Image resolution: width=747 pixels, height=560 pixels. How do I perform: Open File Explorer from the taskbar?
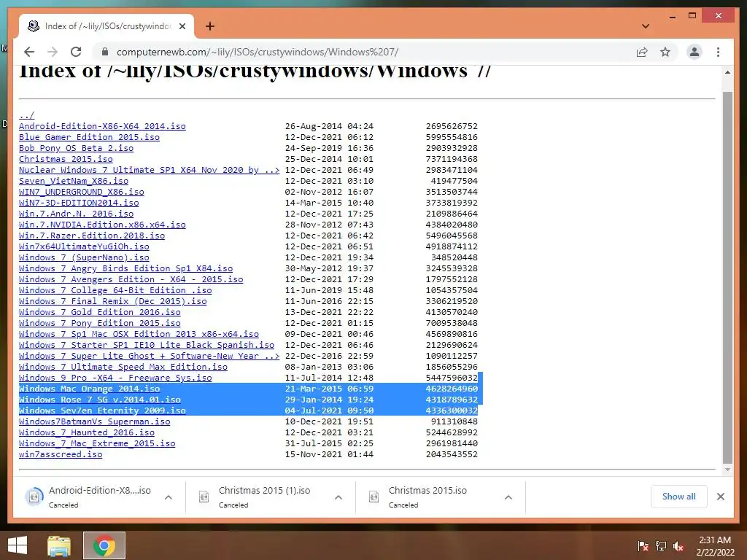[x=59, y=545]
